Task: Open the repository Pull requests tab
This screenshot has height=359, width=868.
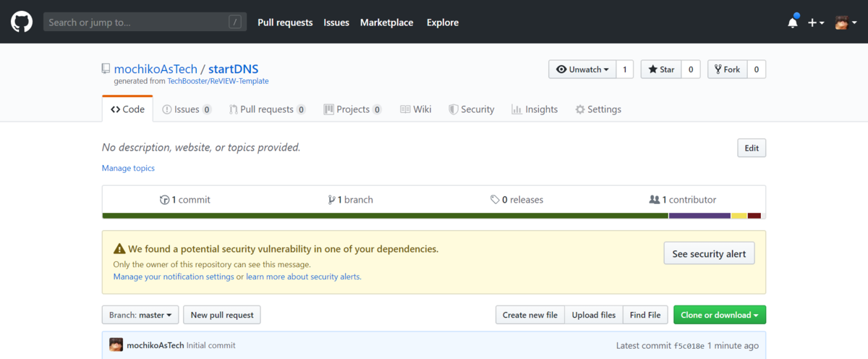Action: click(x=268, y=109)
